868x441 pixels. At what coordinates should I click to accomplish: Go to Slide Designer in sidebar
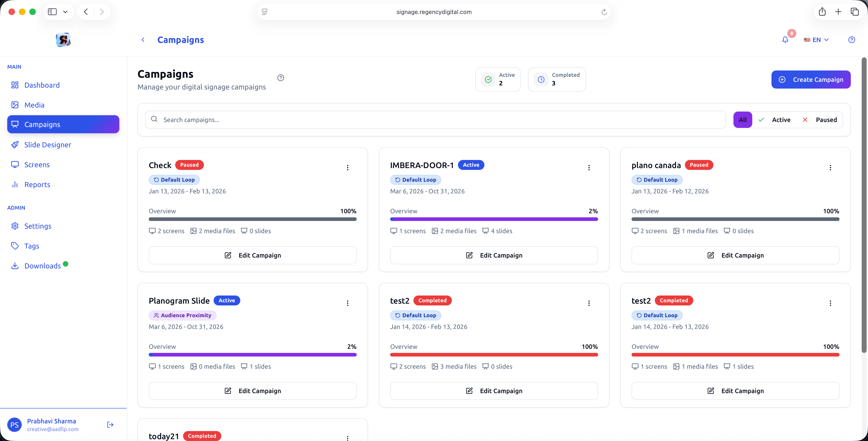(47, 145)
